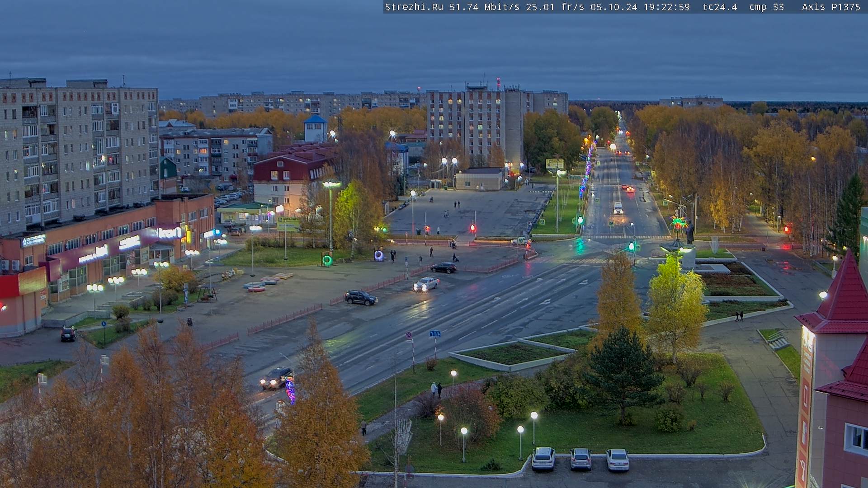The width and height of the screenshot is (868, 488).
Task: Click the cmp 33 compression value
Action: pos(766,7)
